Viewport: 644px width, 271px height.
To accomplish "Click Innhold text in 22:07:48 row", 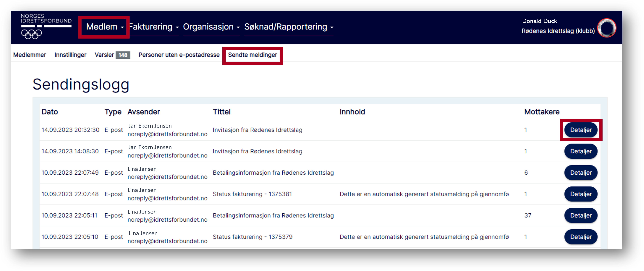I will pyautogui.click(x=424, y=194).
